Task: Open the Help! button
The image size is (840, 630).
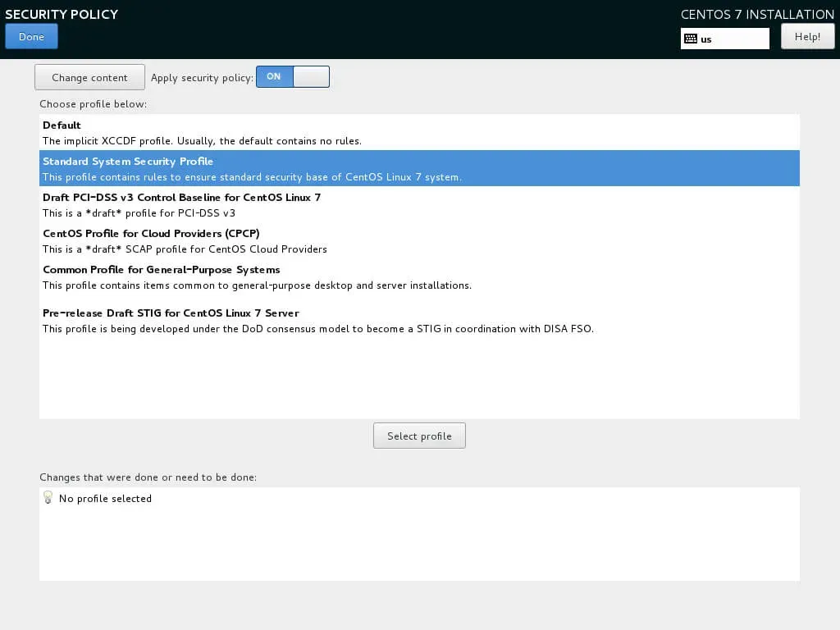Action: click(807, 36)
